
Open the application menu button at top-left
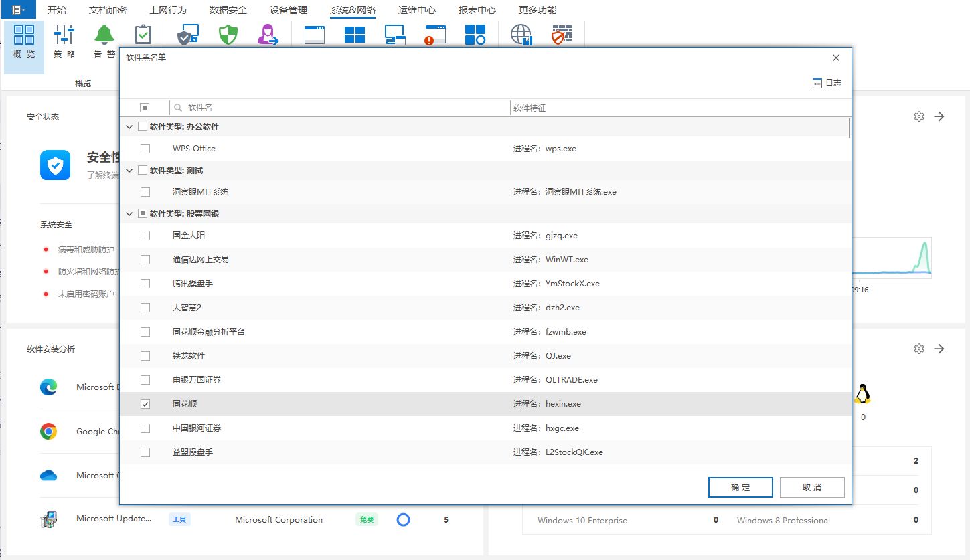[19, 10]
